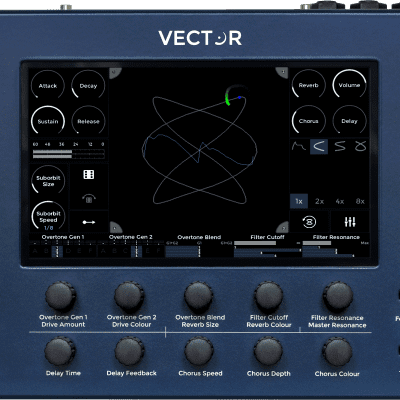Click the on-screen Delay dial
The width and height of the screenshot is (400, 400).
pos(349,121)
